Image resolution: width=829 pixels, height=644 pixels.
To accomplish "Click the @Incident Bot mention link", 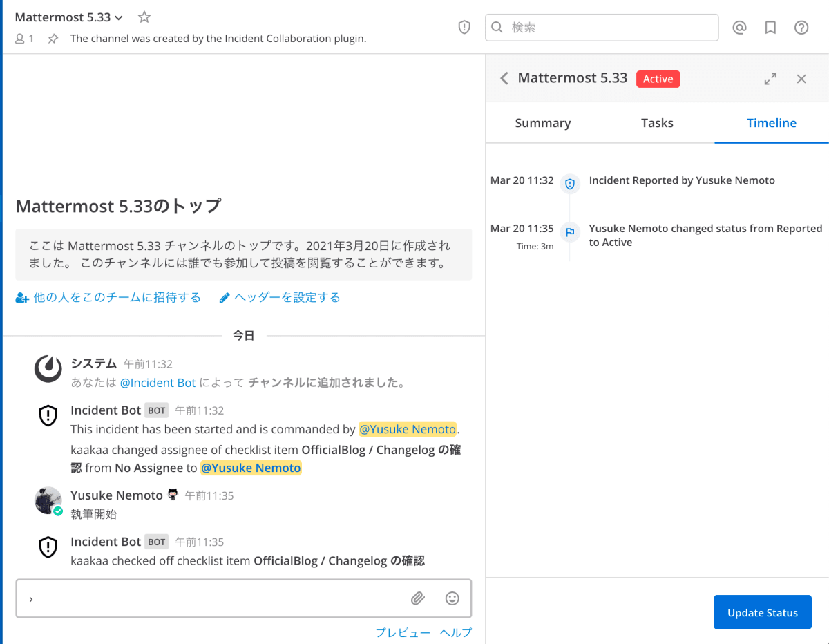I will (158, 383).
